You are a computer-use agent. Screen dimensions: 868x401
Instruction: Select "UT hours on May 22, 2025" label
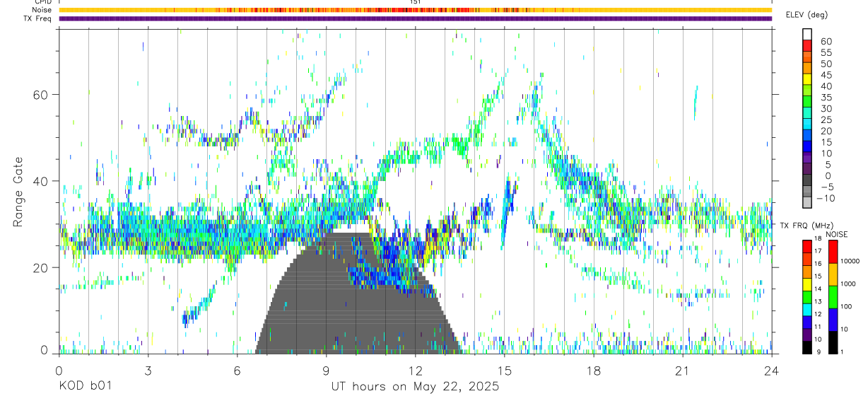[415, 387]
